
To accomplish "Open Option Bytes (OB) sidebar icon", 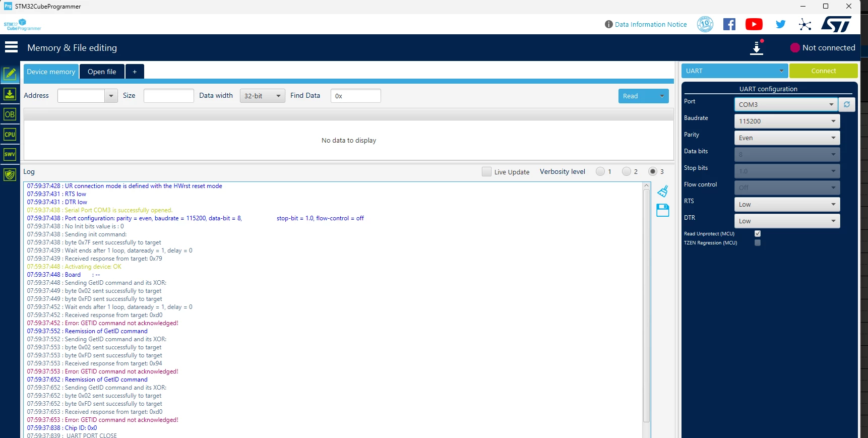I will pyautogui.click(x=10, y=114).
